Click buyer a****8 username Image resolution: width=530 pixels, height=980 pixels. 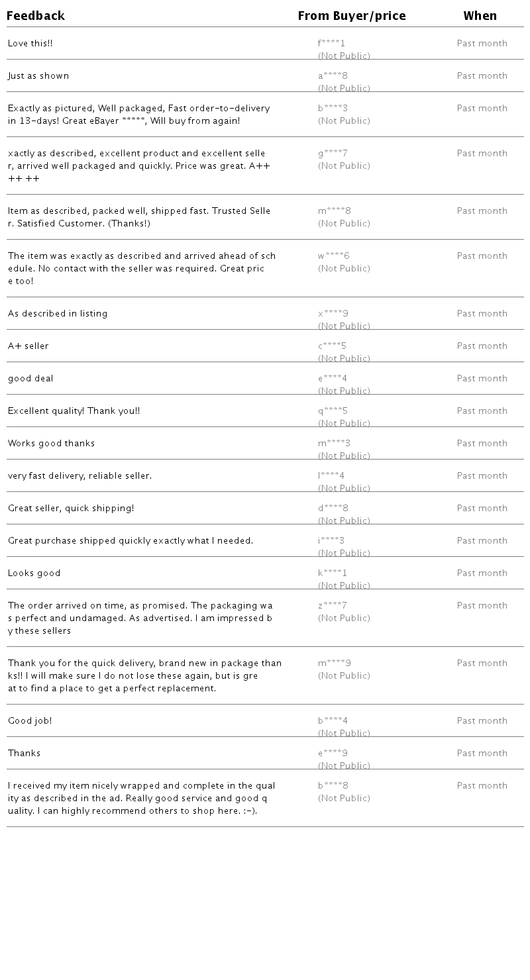(x=333, y=76)
